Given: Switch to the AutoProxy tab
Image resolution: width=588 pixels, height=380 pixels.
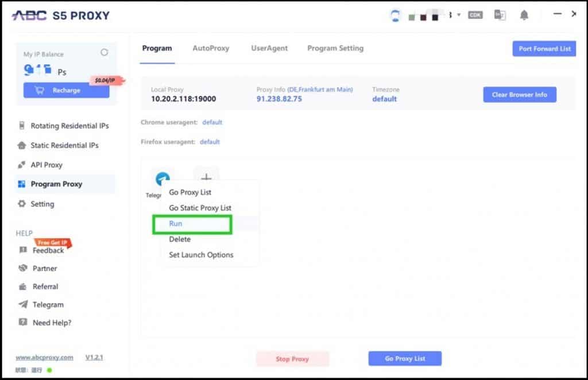Looking at the screenshot, I should click(211, 48).
